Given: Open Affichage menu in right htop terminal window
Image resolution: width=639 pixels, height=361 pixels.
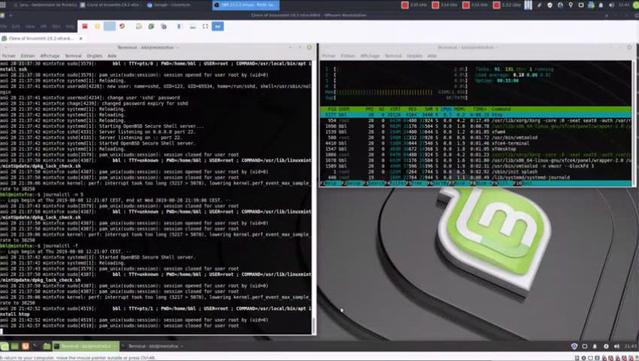Looking at the screenshot, I should 370,56.
